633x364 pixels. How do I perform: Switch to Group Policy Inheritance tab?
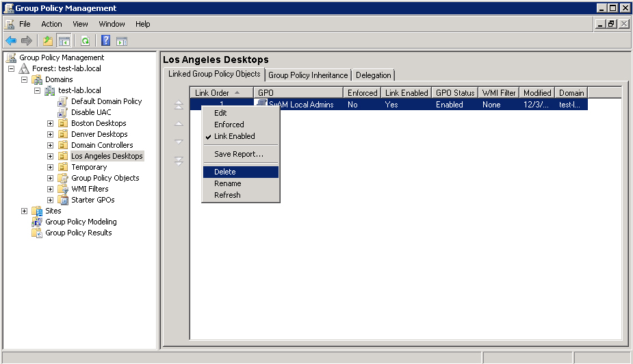point(308,75)
